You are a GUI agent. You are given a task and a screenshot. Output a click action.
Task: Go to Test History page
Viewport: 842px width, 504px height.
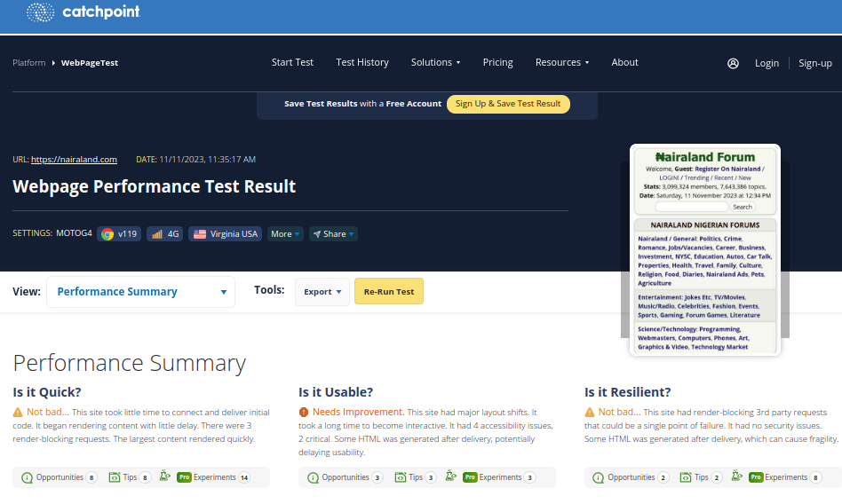[362, 63]
